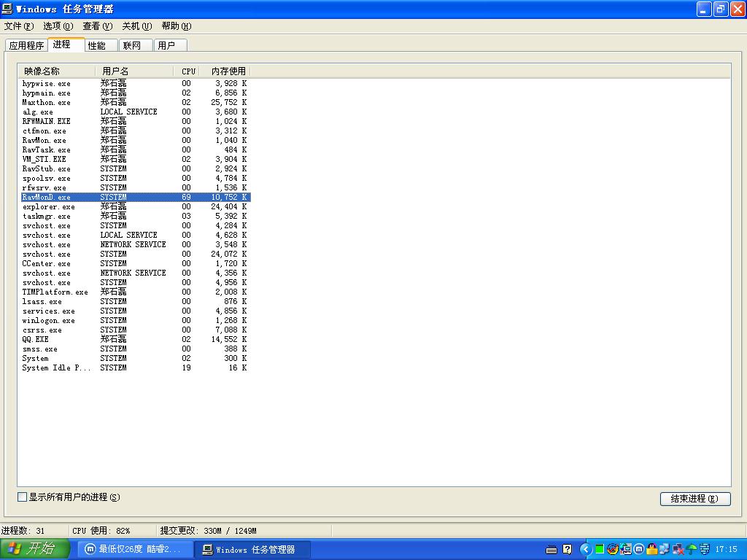Click the highlighted RavMonD.exe process row
This screenshot has height=560, width=747.
pyautogui.click(x=135, y=197)
